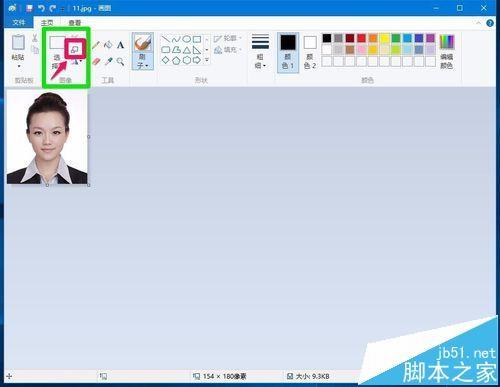This screenshot has width=500, height=387.
Task: Pick the lime green color swatch
Action: click(396, 50)
